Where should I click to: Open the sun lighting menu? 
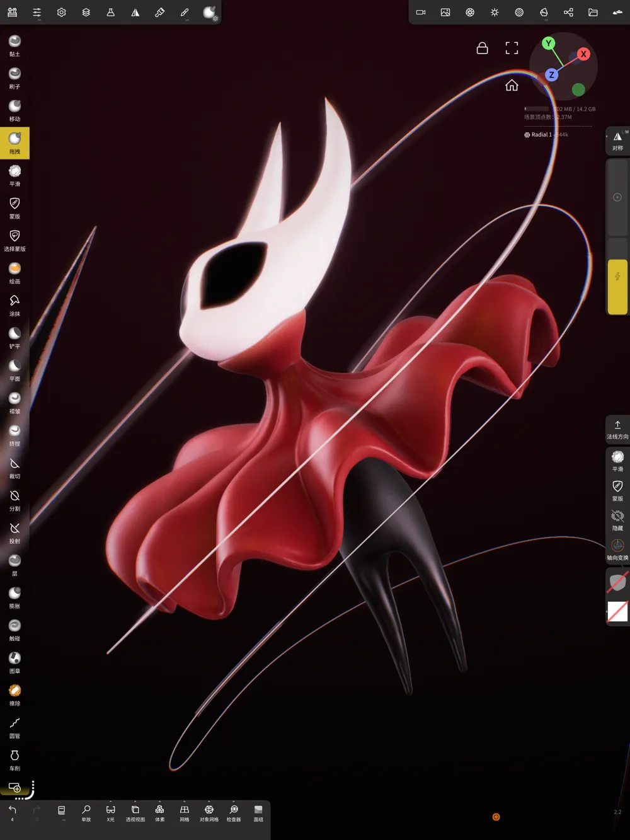(x=495, y=12)
